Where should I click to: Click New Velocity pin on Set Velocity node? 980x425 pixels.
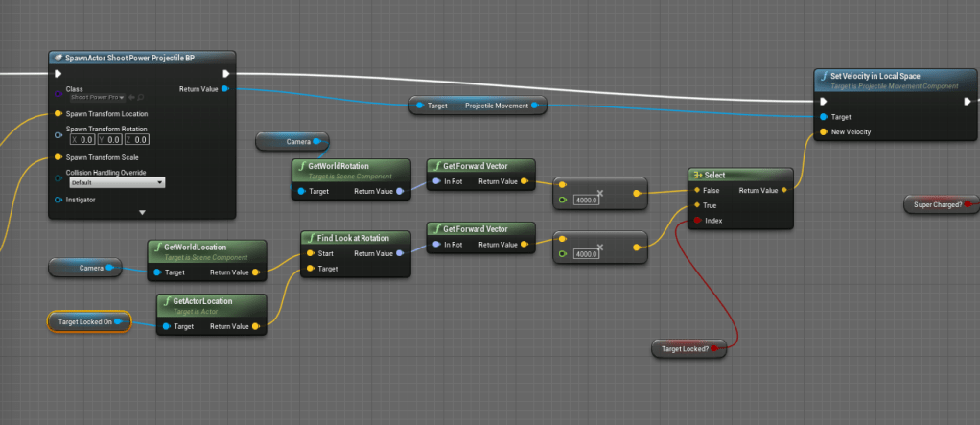pos(822,132)
